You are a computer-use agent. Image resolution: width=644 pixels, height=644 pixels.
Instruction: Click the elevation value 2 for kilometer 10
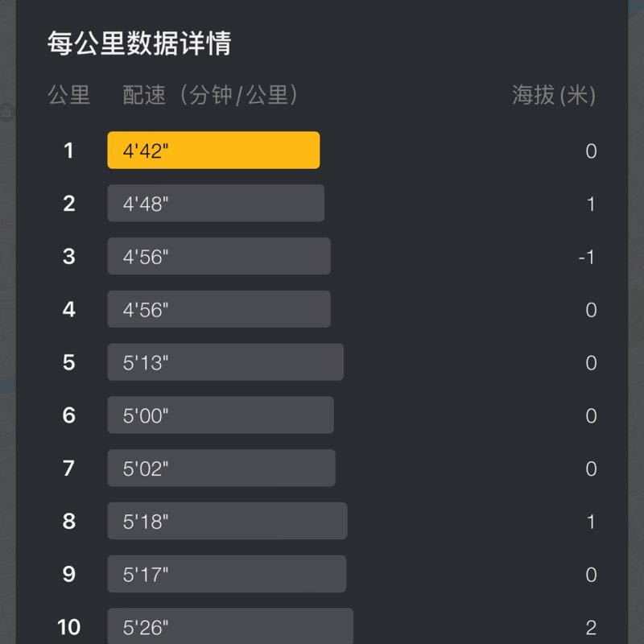pos(591,627)
